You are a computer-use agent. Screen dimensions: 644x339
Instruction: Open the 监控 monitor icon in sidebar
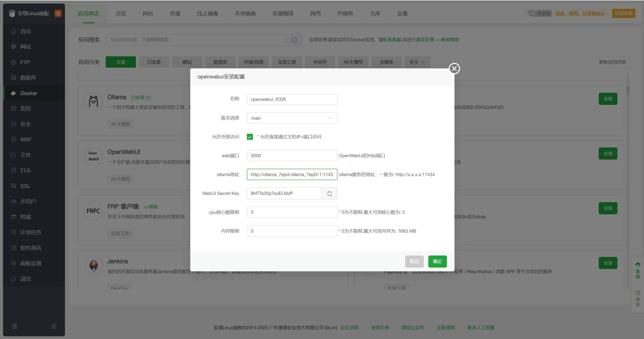pos(14,108)
